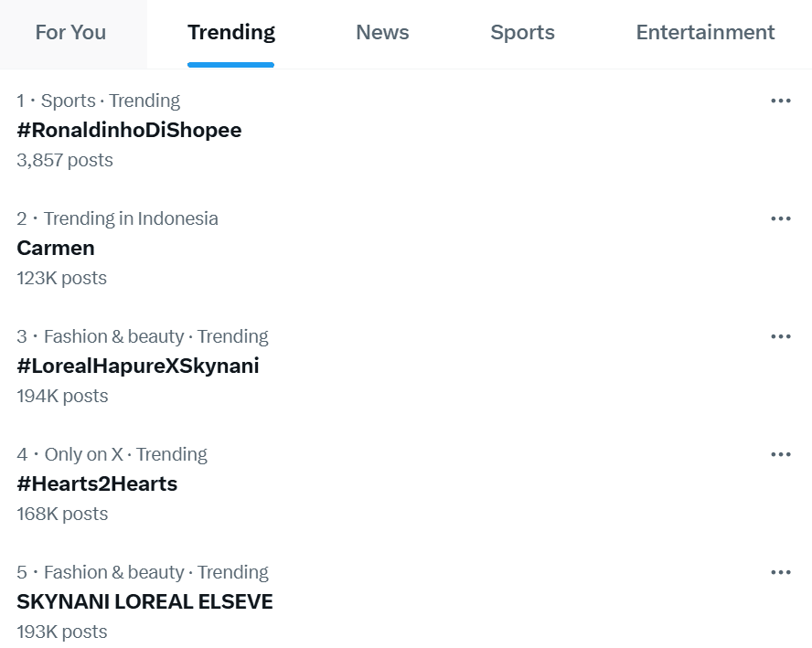Select the Trending tab
The height and width of the screenshot is (648, 812).
click(231, 33)
